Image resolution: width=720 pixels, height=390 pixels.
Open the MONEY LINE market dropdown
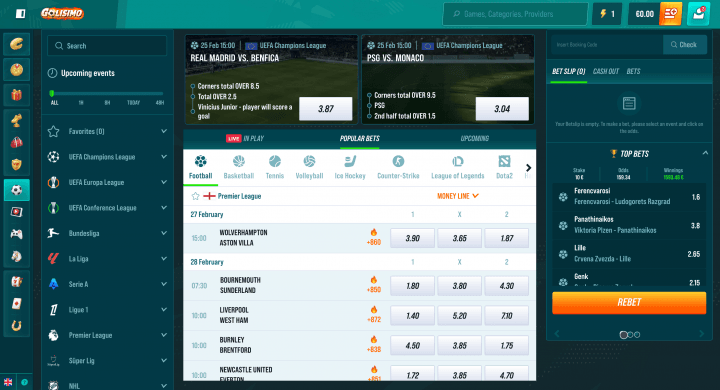[x=458, y=196]
